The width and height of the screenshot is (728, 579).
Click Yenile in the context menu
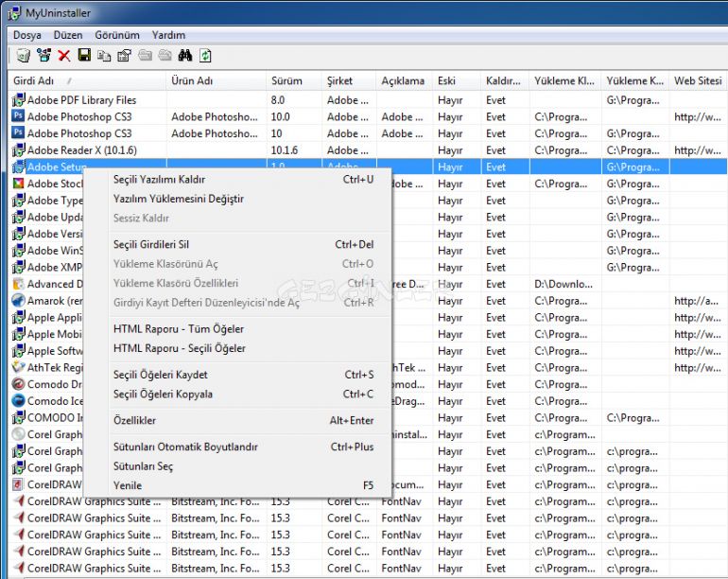click(128, 485)
